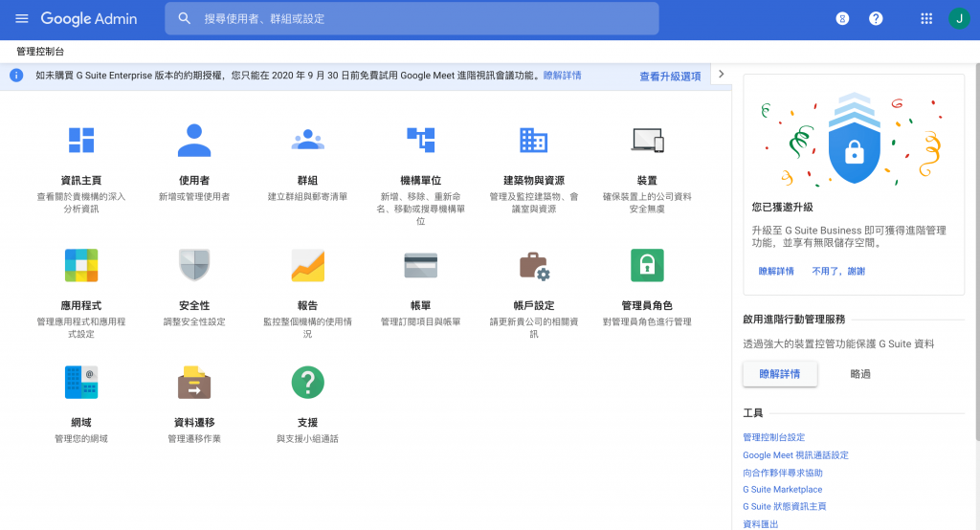Open the 建築物與資源 buildings icon

point(534,140)
